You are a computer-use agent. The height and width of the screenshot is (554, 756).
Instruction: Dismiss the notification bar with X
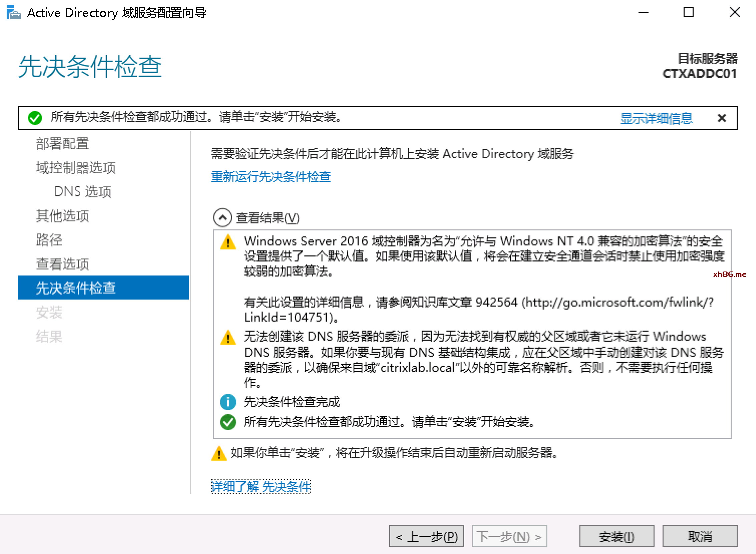coord(721,118)
